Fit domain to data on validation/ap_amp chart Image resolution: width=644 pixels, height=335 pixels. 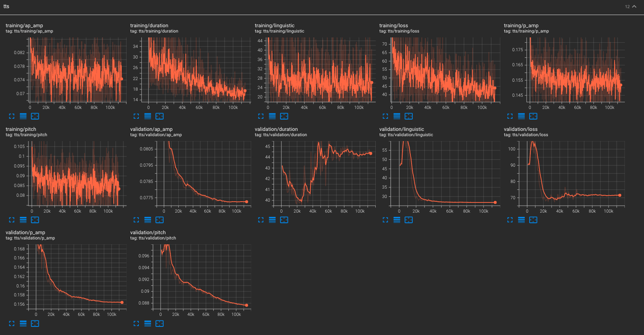(x=160, y=220)
